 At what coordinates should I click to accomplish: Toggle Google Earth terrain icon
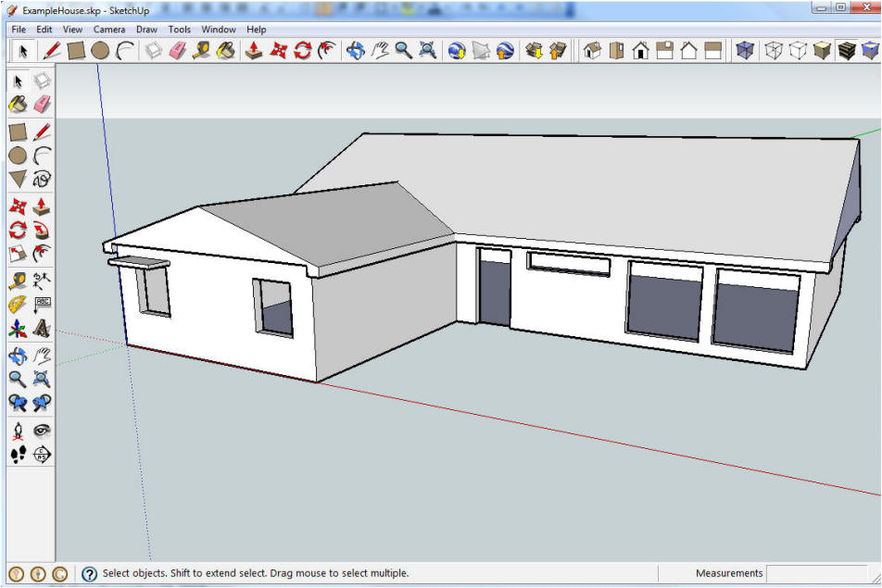(x=481, y=51)
